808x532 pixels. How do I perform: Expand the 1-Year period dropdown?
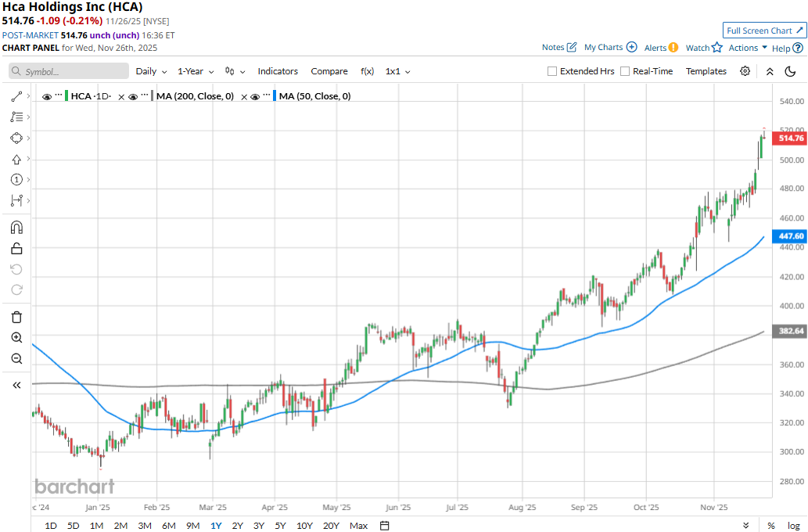tap(195, 71)
